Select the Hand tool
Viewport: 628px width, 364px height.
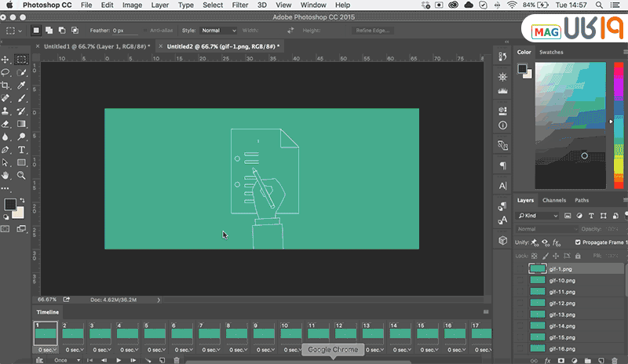tap(6, 175)
